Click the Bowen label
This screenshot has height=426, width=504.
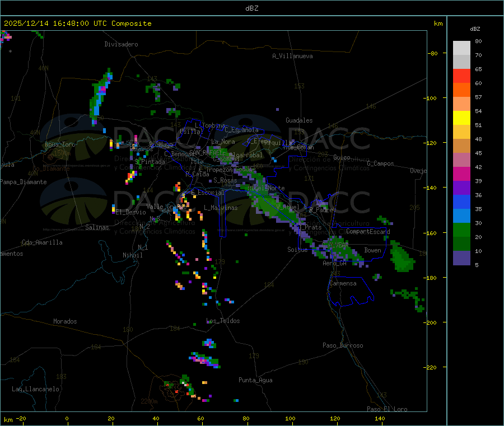[372, 250]
